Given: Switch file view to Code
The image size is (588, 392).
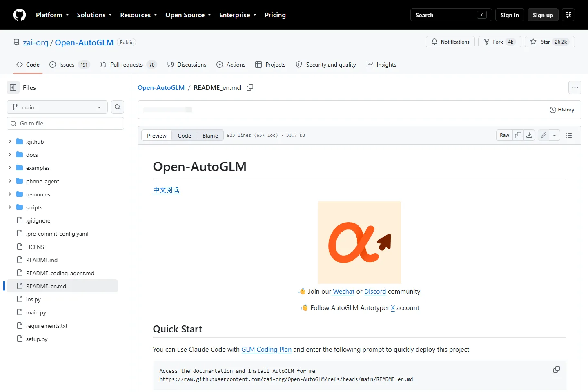Looking at the screenshot, I should pos(185,136).
